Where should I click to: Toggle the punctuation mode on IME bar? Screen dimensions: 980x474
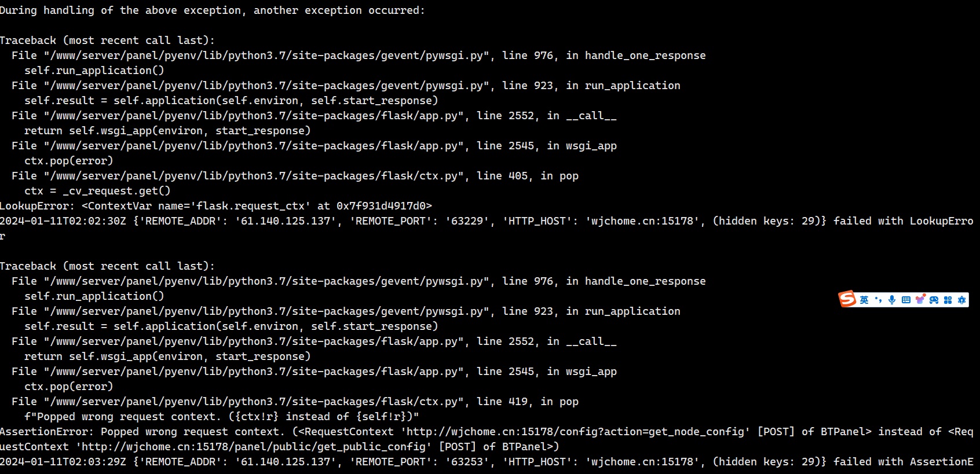tap(878, 300)
